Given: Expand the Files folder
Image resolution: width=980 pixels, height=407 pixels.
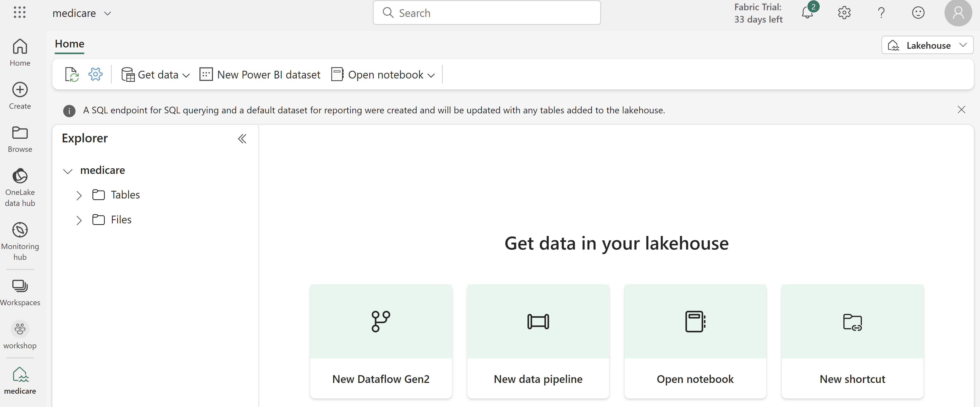Looking at the screenshot, I should (x=79, y=220).
